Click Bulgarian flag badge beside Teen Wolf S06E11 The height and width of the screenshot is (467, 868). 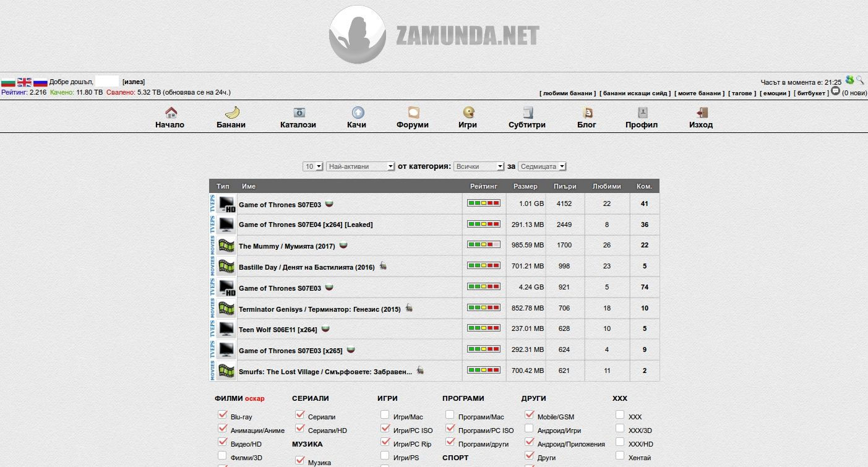point(325,328)
